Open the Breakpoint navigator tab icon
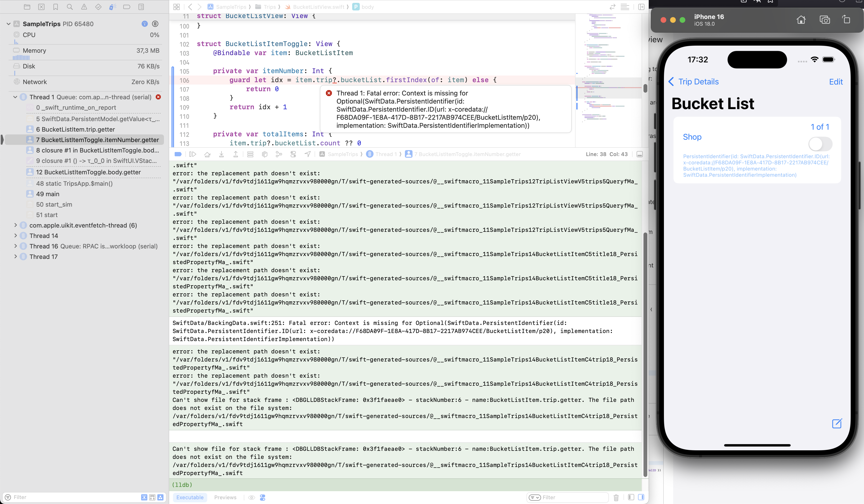 tap(126, 7)
